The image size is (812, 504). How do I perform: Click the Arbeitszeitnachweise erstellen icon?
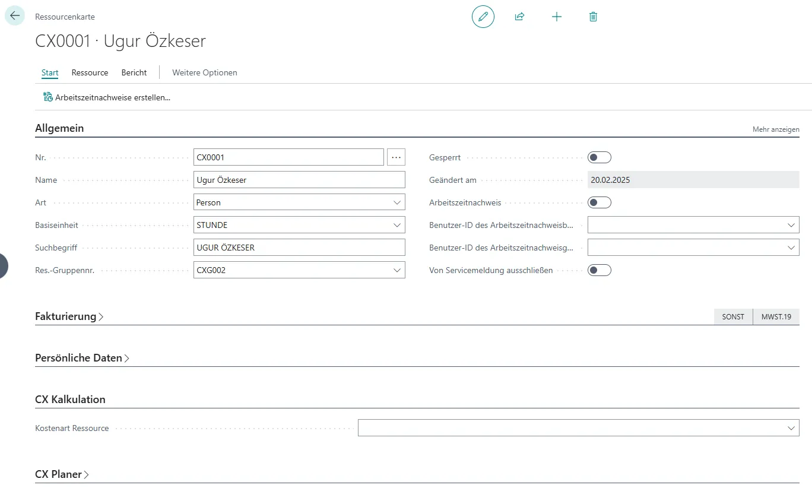click(x=48, y=97)
